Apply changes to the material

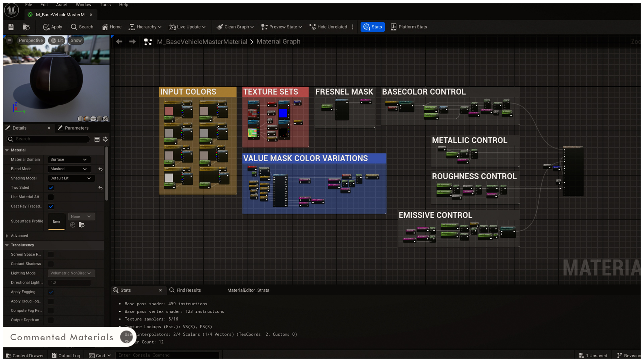click(x=52, y=27)
